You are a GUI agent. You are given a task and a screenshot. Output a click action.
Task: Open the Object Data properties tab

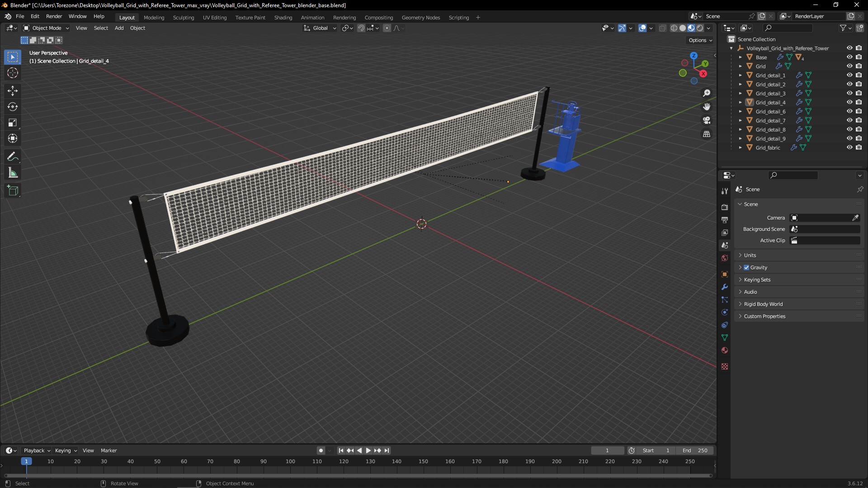(x=725, y=338)
